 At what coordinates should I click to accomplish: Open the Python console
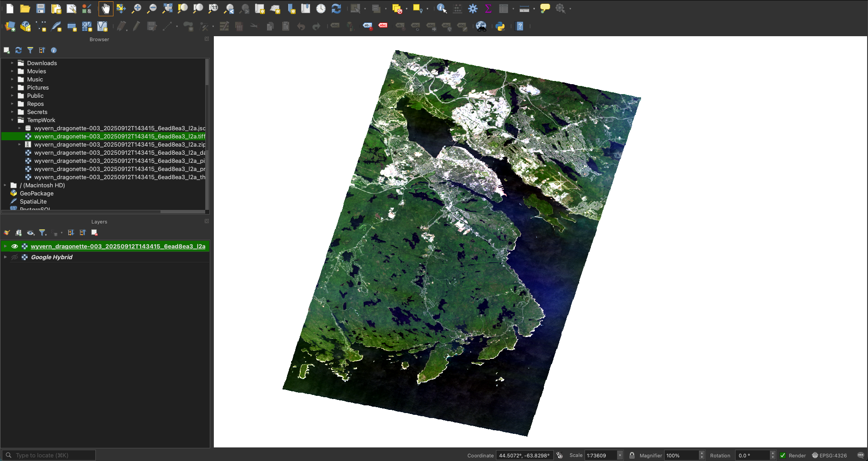(x=500, y=26)
